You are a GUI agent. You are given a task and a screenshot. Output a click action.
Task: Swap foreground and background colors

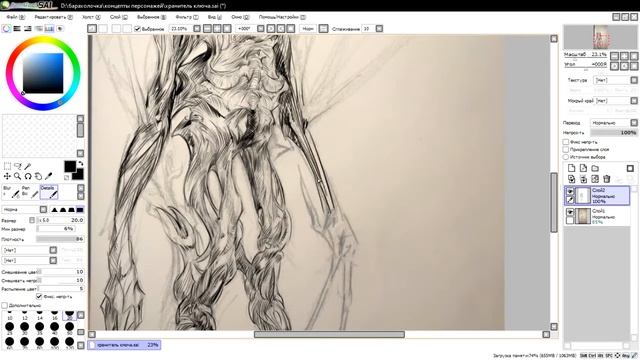click(81, 164)
